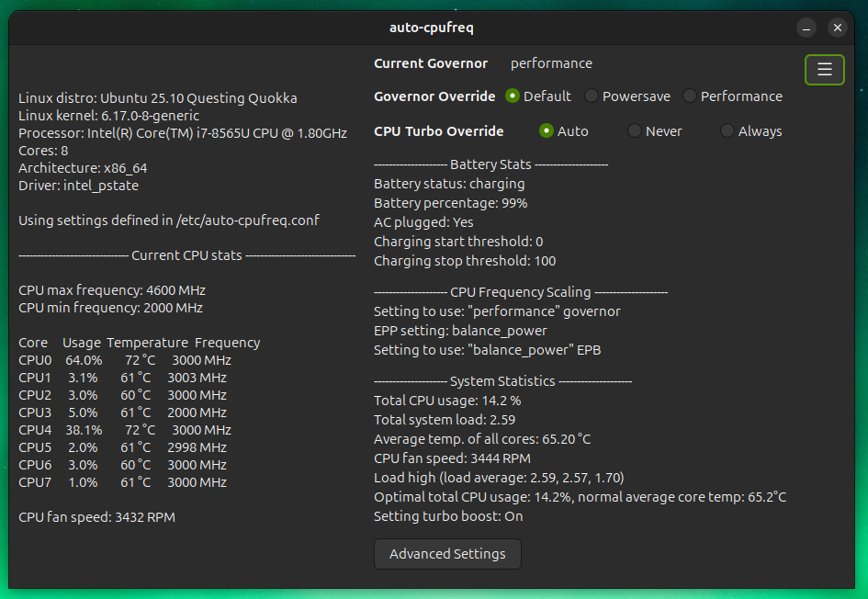Click the Load high load average line
868x599 pixels.
click(x=499, y=478)
